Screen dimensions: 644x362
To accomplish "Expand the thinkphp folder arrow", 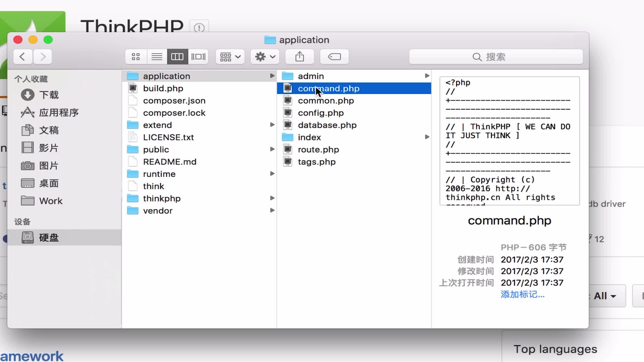I will [x=272, y=198].
